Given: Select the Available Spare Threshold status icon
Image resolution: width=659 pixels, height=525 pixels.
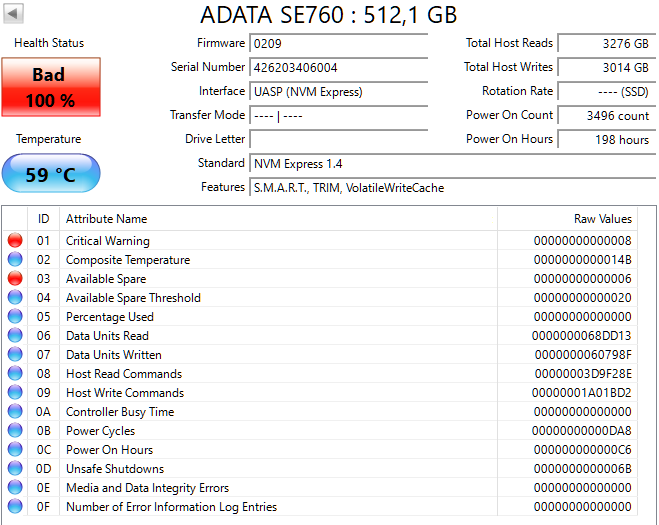Looking at the screenshot, I should point(15,297).
